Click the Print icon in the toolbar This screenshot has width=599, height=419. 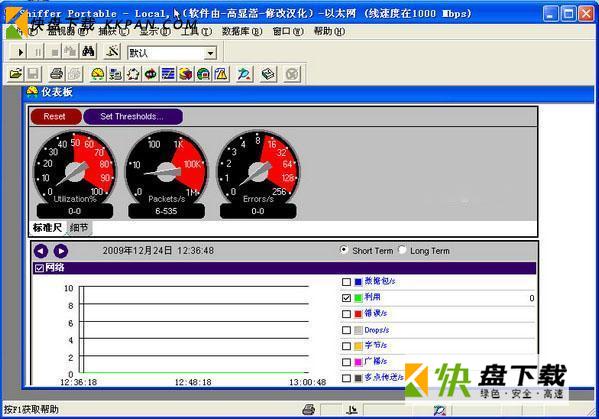(x=57, y=74)
